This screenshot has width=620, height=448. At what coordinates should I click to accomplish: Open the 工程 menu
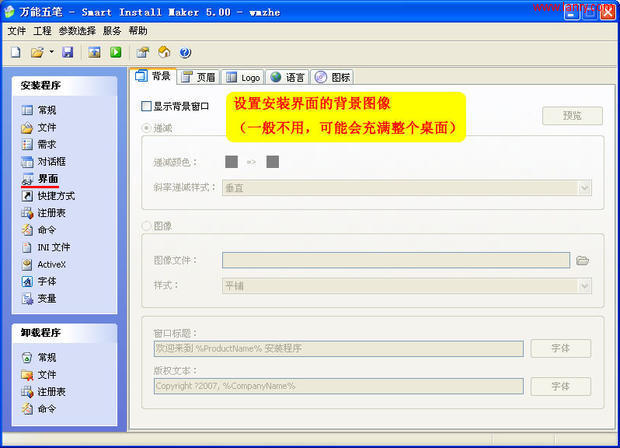coord(42,31)
